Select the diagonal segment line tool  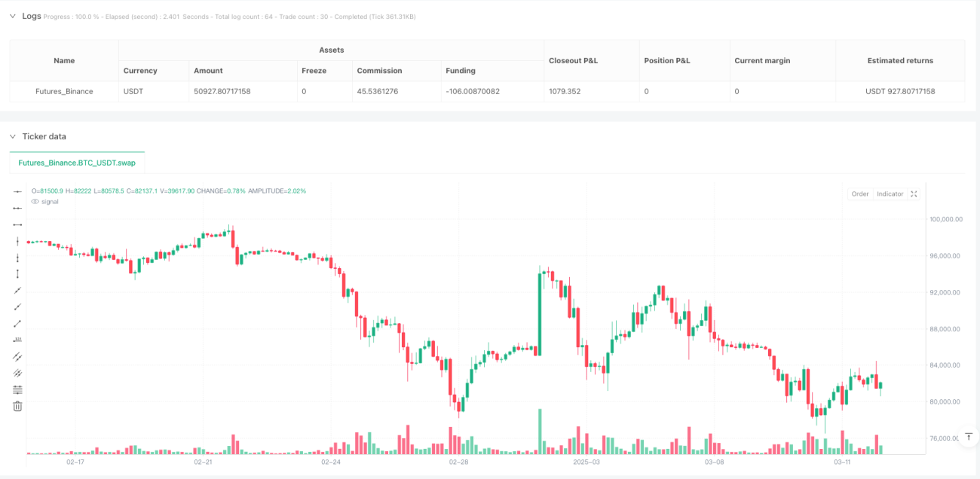click(x=18, y=324)
